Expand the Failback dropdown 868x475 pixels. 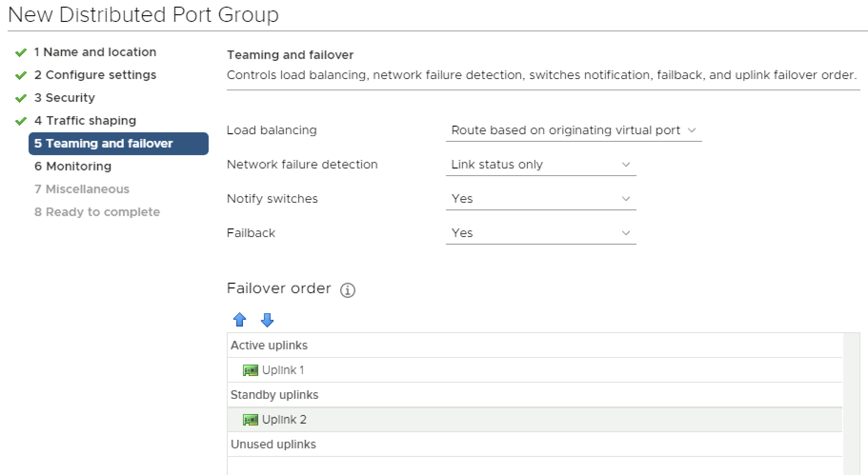540,233
